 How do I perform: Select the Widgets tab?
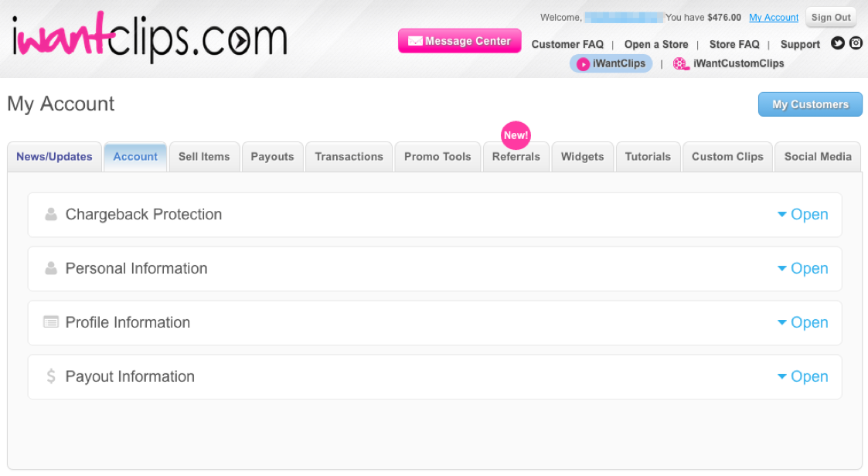582,157
